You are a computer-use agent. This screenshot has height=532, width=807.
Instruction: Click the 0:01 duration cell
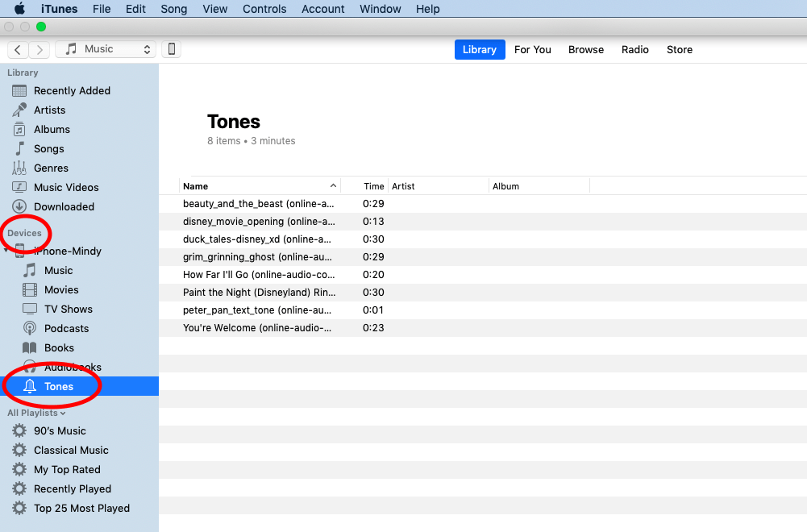[x=373, y=310]
